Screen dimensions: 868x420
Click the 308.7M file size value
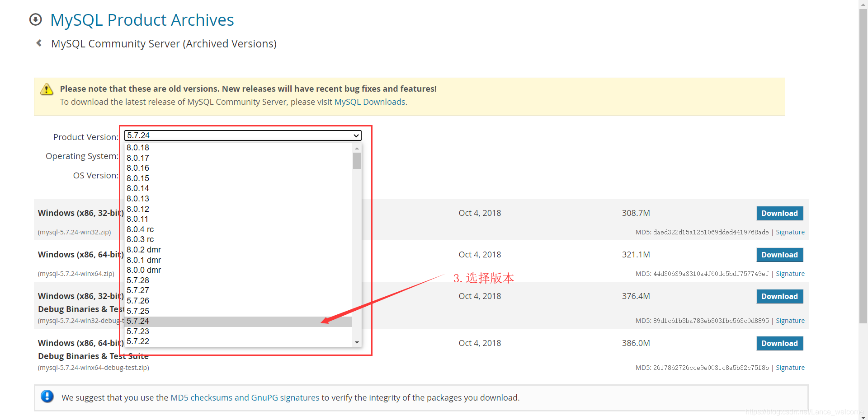click(x=636, y=213)
